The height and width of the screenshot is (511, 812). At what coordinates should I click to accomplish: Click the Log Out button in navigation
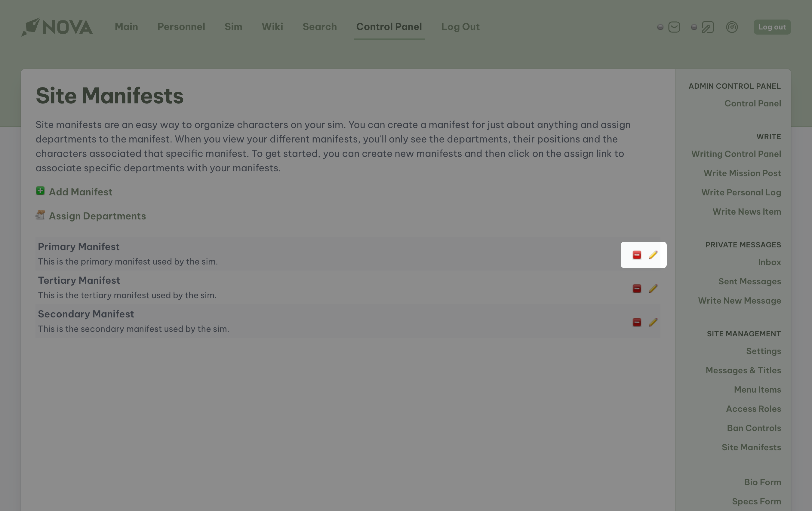click(460, 26)
